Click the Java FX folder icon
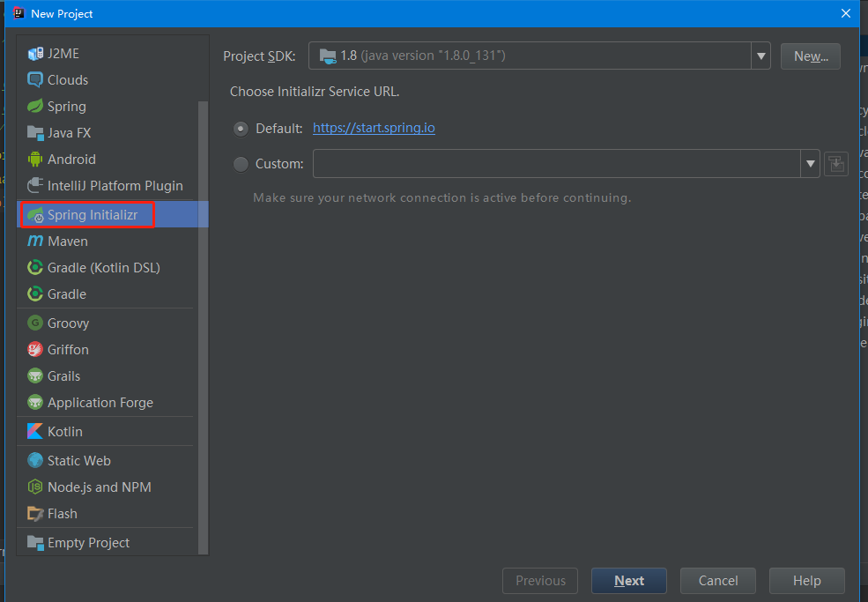868x602 pixels. click(x=35, y=133)
